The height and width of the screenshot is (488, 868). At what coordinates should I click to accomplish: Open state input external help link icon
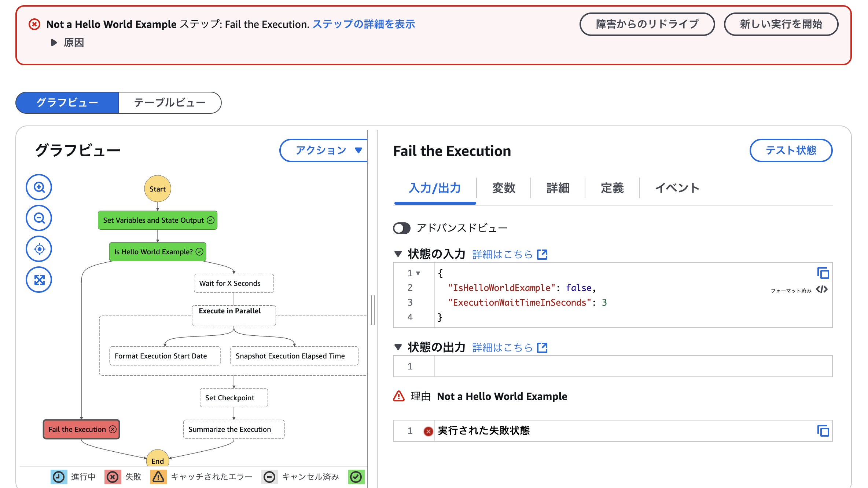point(542,254)
